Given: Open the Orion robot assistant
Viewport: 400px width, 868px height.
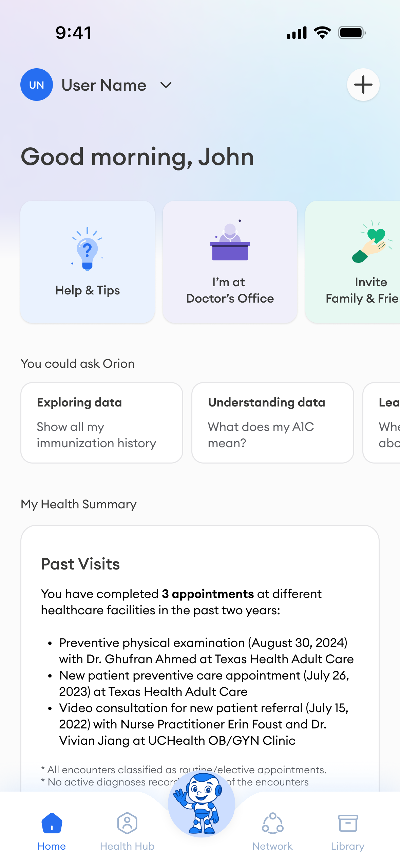Looking at the screenshot, I should click(202, 804).
